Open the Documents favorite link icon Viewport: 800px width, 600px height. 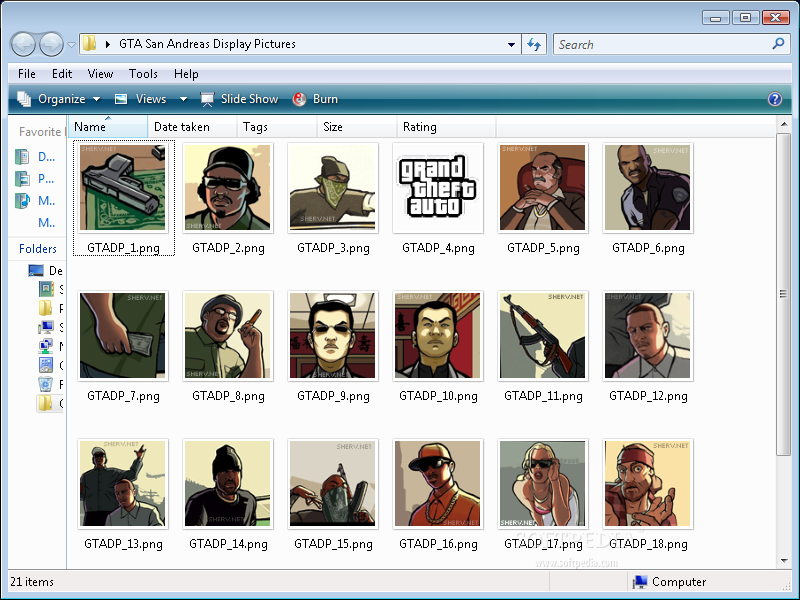[22, 157]
